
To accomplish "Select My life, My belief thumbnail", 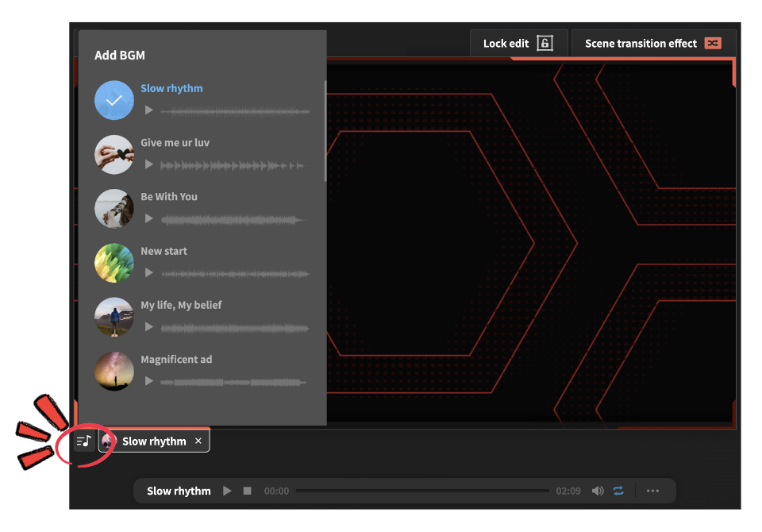I will (x=114, y=317).
